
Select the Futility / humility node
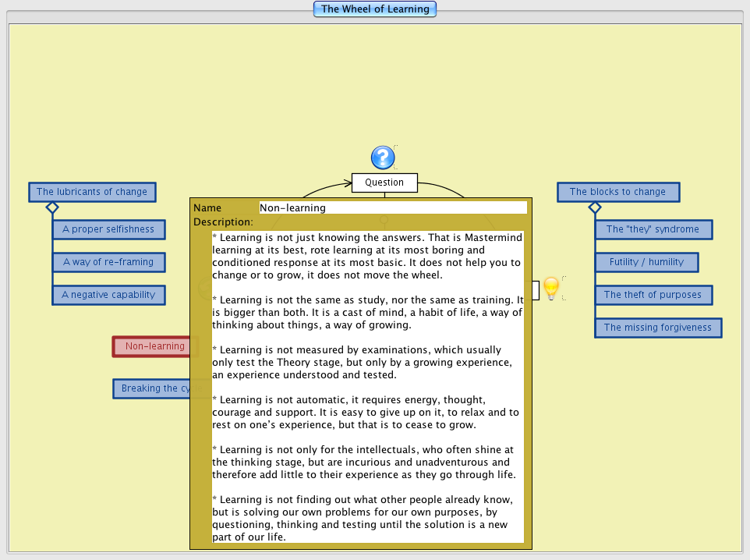[x=646, y=262]
